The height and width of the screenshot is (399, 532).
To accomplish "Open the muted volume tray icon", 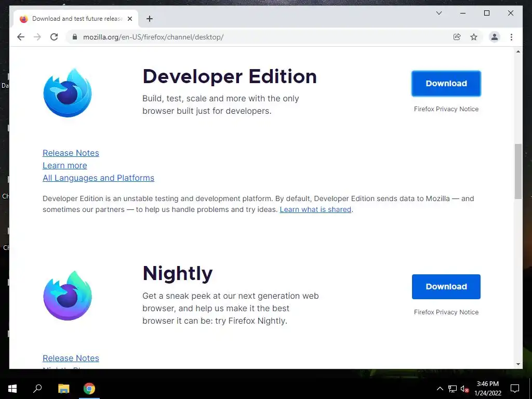I will point(464,389).
